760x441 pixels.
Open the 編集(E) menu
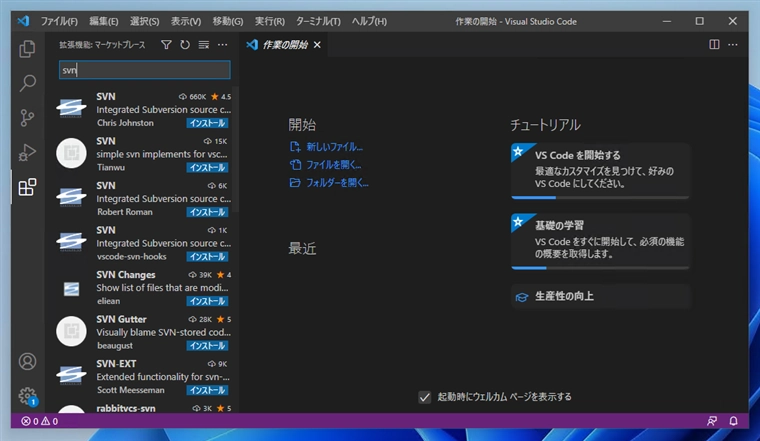coord(104,21)
